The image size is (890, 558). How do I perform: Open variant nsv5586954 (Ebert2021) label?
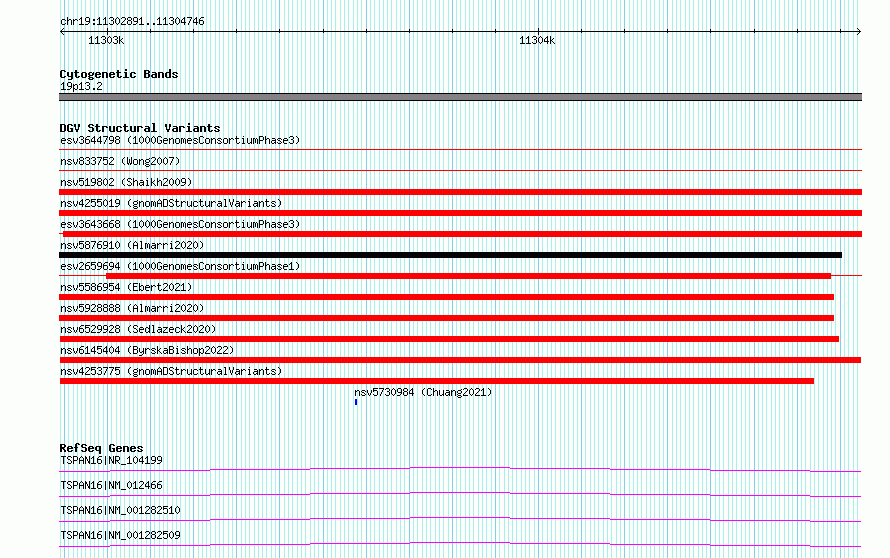126,287
